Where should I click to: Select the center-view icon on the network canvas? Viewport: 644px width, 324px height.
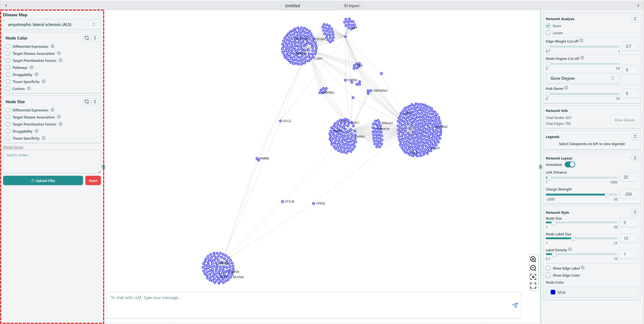(x=533, y=277)
